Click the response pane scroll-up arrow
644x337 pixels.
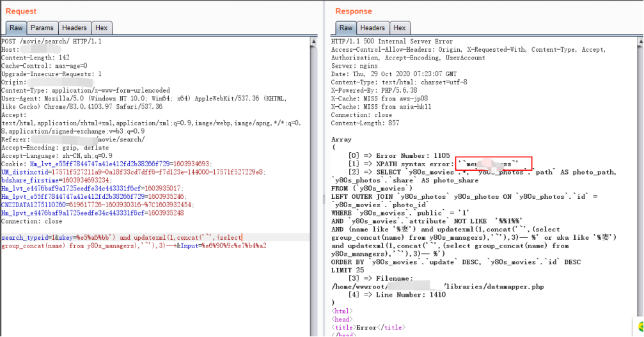640,42
